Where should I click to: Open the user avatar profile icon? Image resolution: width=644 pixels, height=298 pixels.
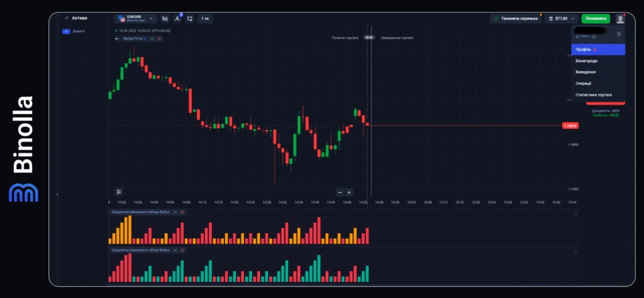point(620,19)
